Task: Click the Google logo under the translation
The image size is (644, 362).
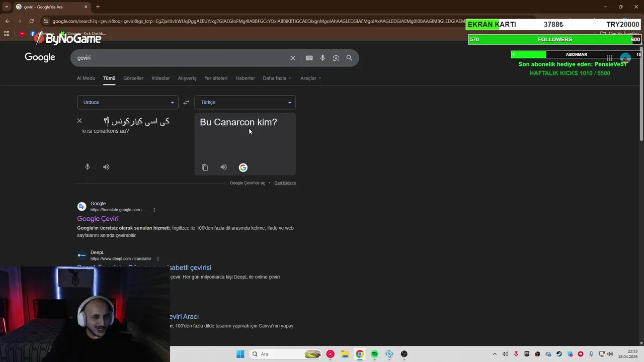Action: click(243, 167)
